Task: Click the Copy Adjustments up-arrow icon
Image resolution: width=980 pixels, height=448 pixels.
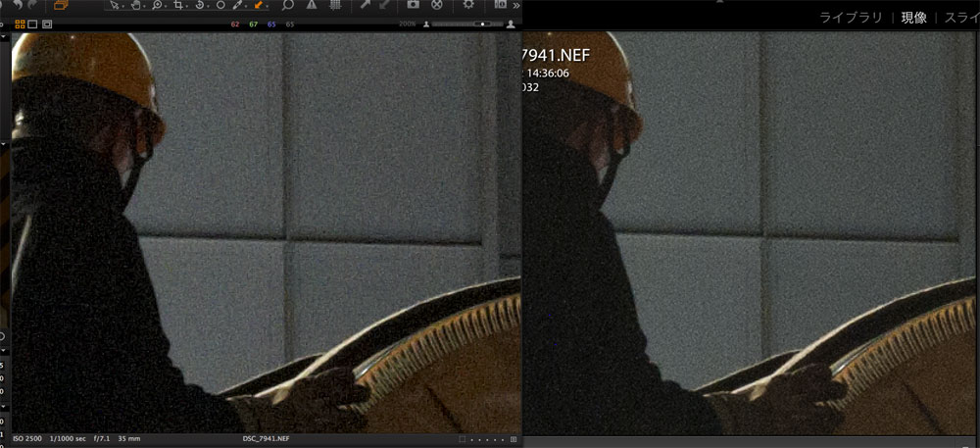Action: [365, 5]
